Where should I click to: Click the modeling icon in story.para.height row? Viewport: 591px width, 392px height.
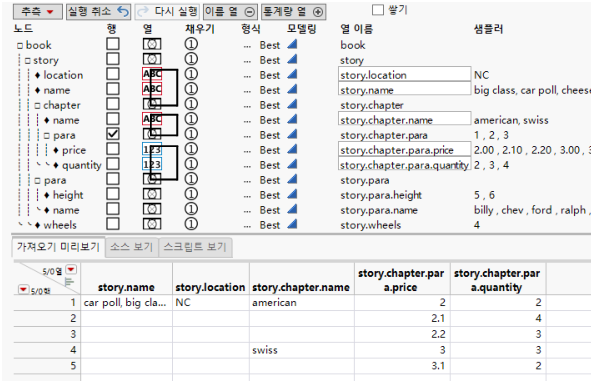point(292,194)
